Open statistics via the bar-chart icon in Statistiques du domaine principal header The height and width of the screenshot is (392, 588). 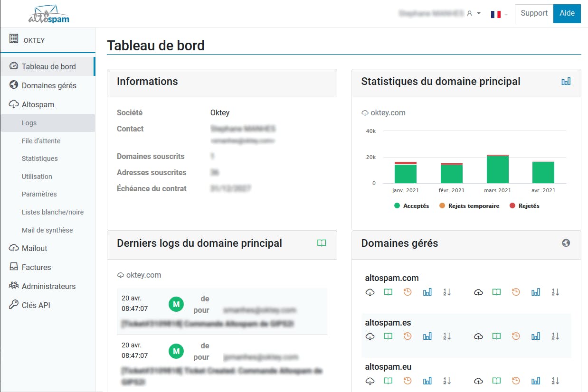point(566,82)
